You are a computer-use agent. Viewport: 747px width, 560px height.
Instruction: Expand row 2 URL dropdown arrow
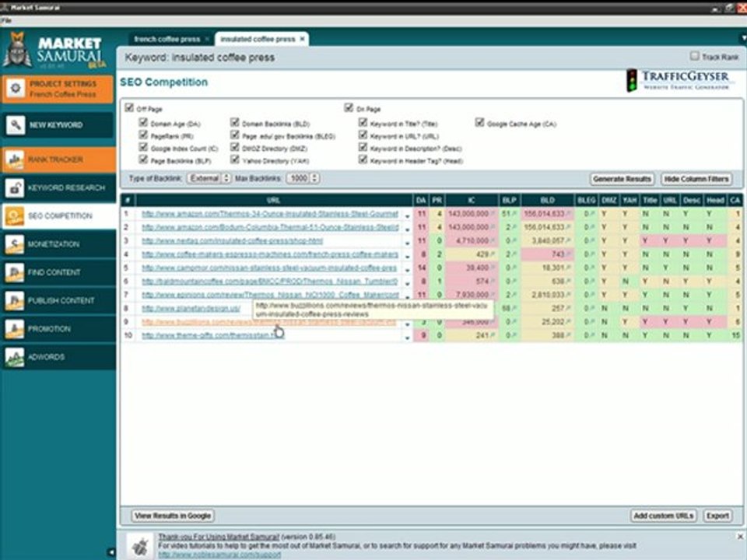point(407,229)
